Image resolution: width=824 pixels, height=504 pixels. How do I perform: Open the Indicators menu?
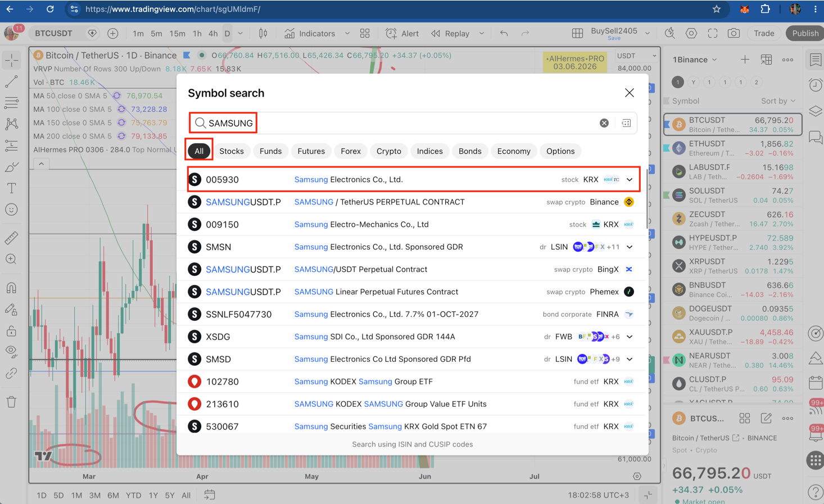point(310,34)
